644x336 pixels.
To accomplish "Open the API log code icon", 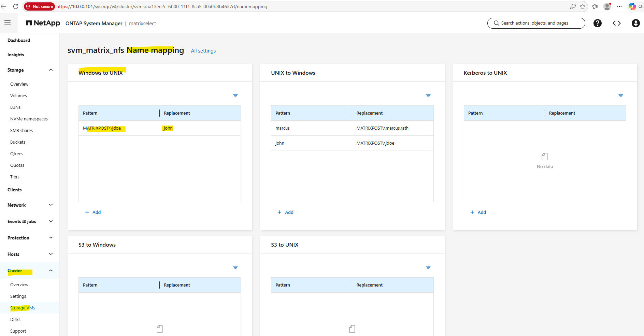I will tap(616, 23).
